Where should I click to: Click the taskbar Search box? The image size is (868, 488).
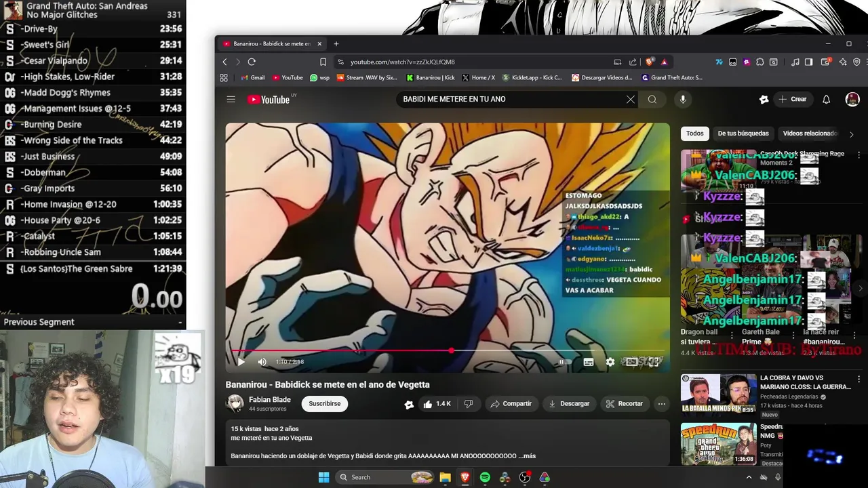386,477
